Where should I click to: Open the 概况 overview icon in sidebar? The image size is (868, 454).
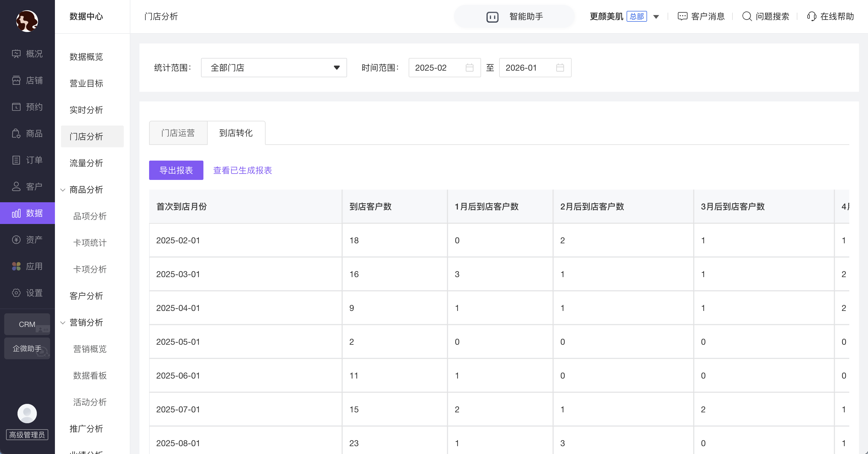point(16,54)
